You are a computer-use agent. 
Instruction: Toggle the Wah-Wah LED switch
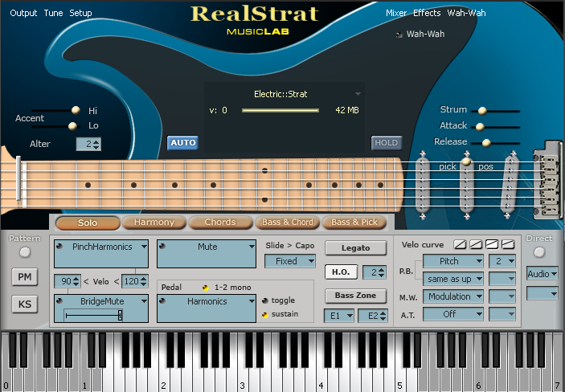tap(399, 35)
